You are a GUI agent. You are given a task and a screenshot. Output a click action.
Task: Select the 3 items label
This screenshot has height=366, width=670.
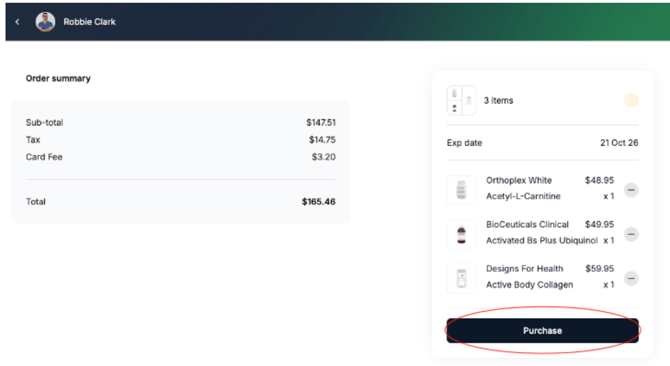(x=498, y=101)
